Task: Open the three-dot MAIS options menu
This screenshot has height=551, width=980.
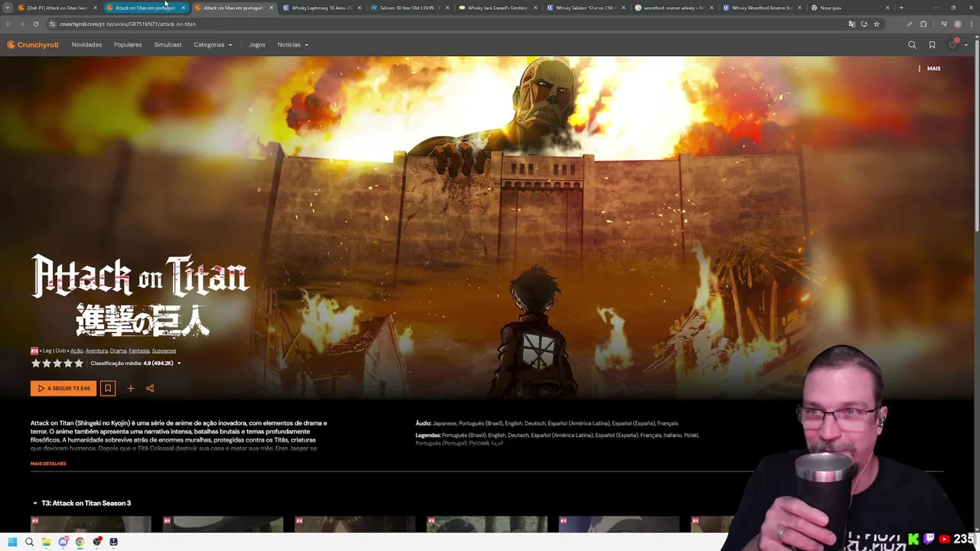Action: pyautogui.click(x=929, y=68)
